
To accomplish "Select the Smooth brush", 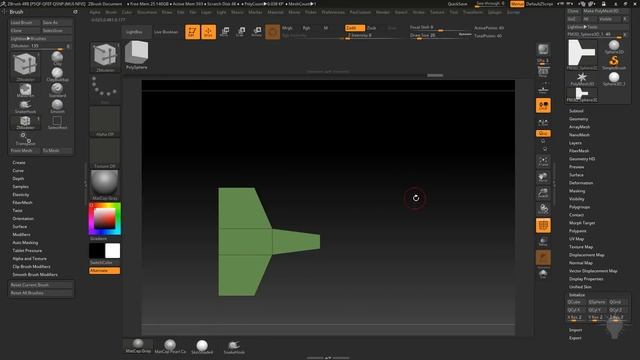I will point(57,107).
